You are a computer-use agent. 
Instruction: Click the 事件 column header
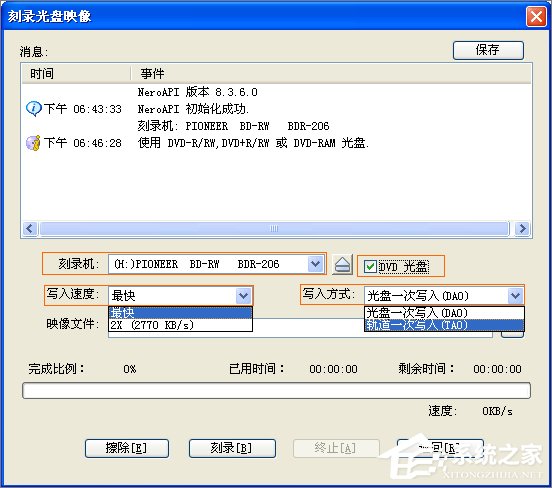(331, 74)
